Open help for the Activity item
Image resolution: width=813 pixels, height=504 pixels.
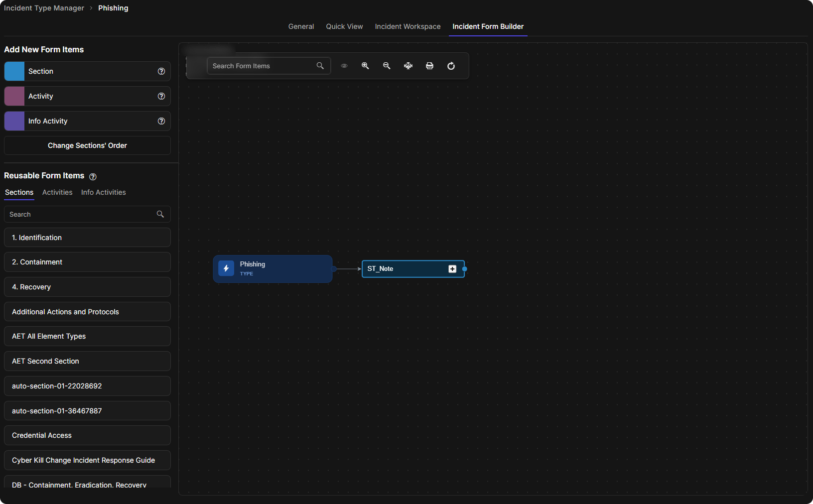point(161,96)
